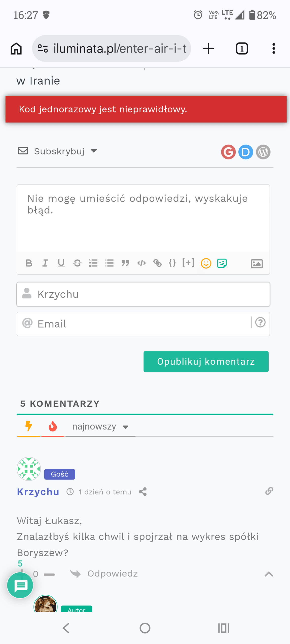Open the sticker picker icon
290x644 pixels.
pos(222,263)
